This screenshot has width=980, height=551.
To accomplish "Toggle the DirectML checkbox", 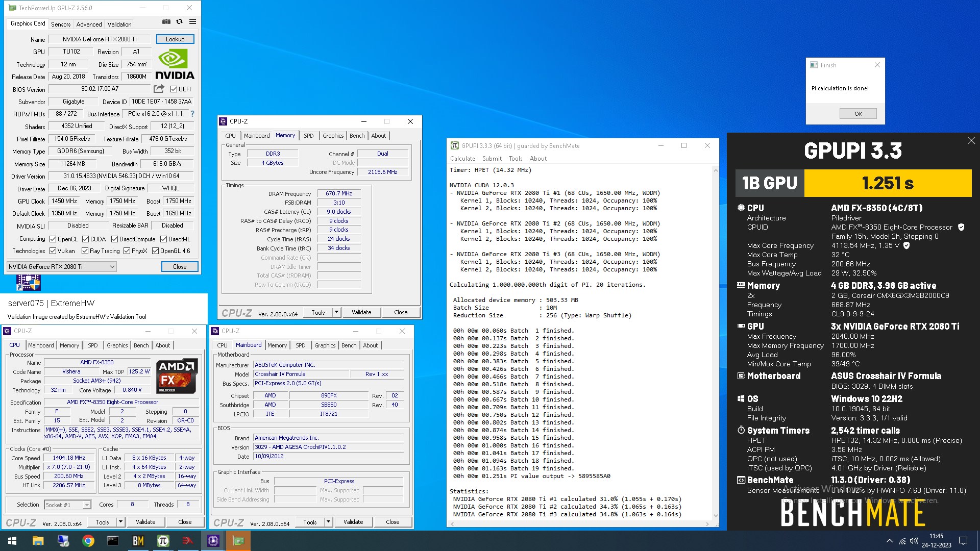I will click(163, 239).
